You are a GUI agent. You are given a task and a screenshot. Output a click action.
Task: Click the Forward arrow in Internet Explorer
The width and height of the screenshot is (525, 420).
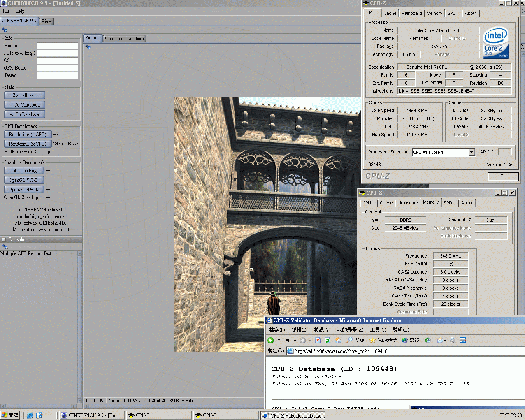coord(302,340)
